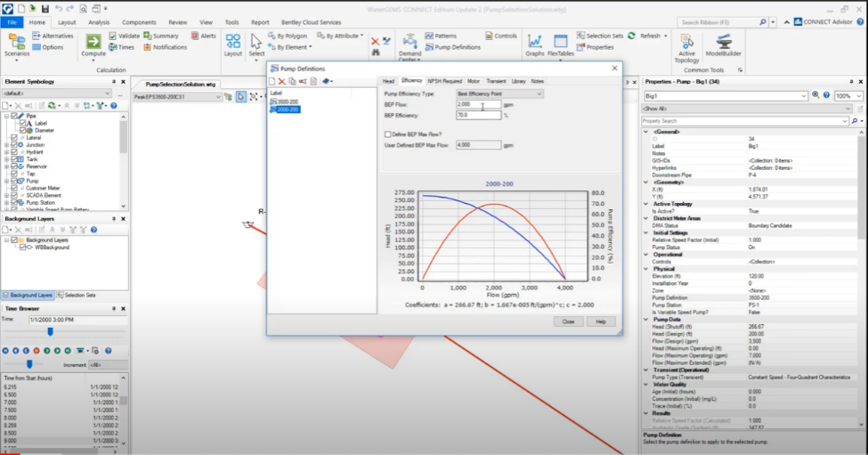
Task: Open the Increment All dropdown
Action: coord(108,365)
